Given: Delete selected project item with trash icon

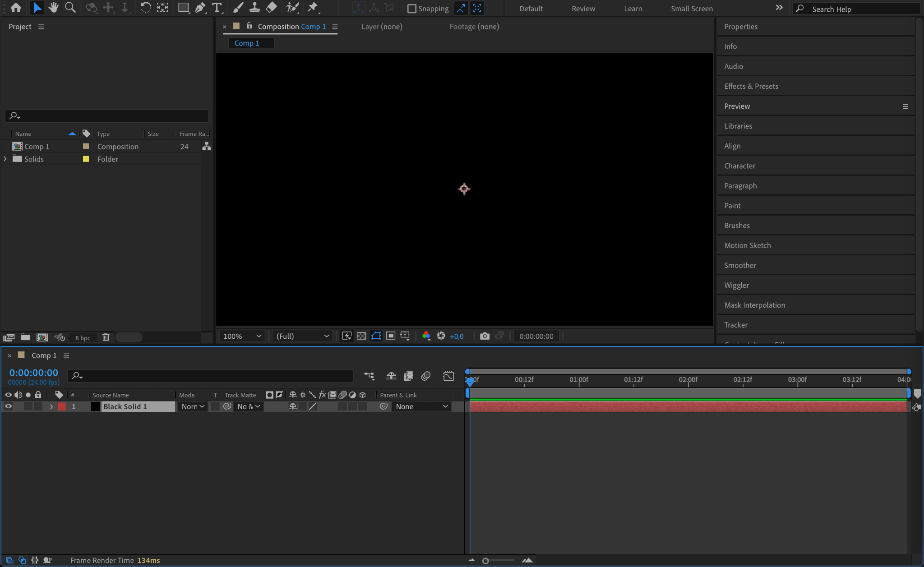Looking at the screenshot, I should [106, 337].
